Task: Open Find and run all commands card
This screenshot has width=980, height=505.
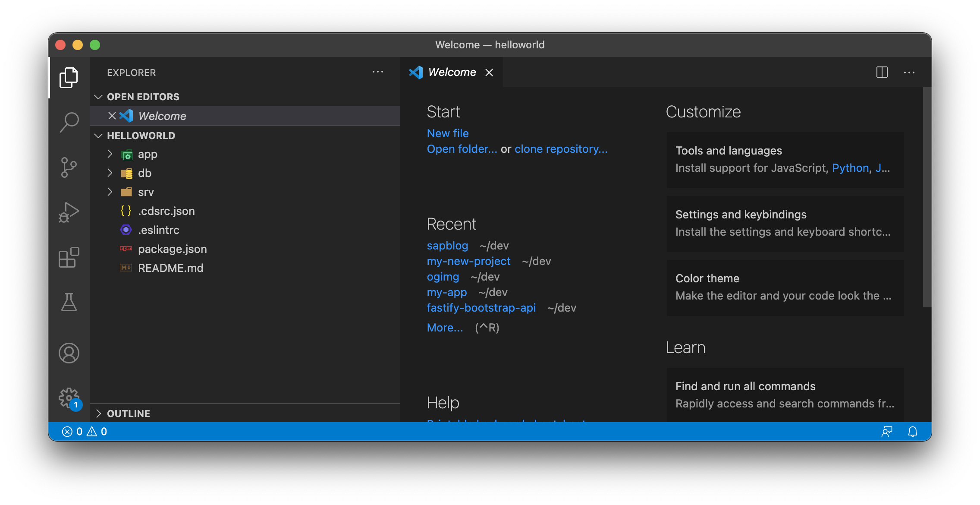Action: coord(785,395)
